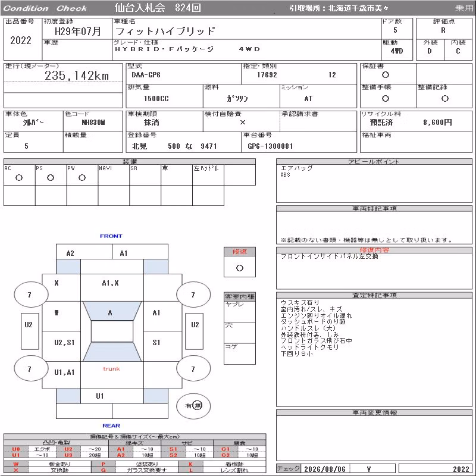Click the overall rating 'R'
The width and height of the screenshot is (476, 476).
tap(443, 30)
